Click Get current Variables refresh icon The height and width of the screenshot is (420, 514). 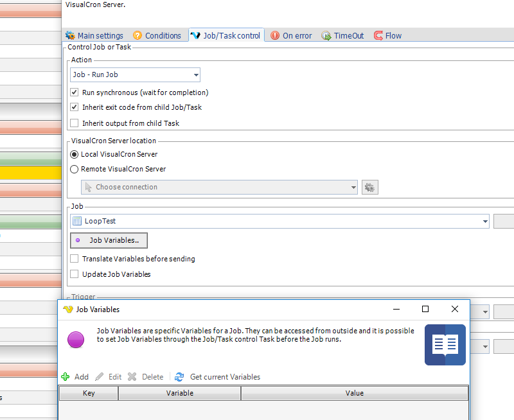(179, 377)
